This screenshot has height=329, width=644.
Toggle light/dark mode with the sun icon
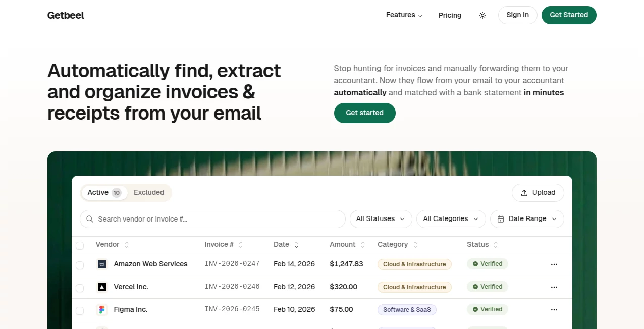(482, 15)
